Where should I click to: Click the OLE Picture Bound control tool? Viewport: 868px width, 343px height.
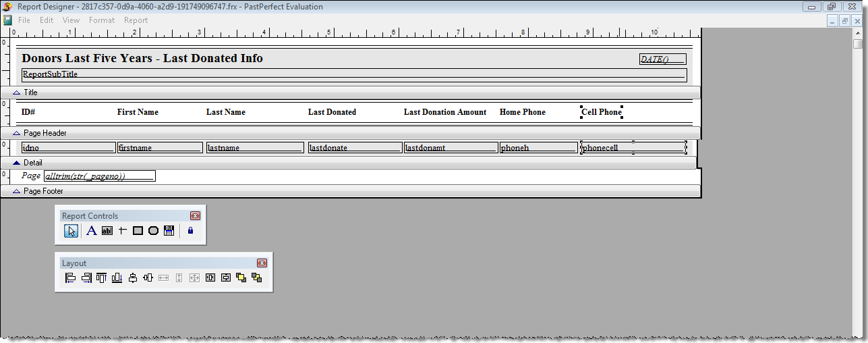point(169,231)
